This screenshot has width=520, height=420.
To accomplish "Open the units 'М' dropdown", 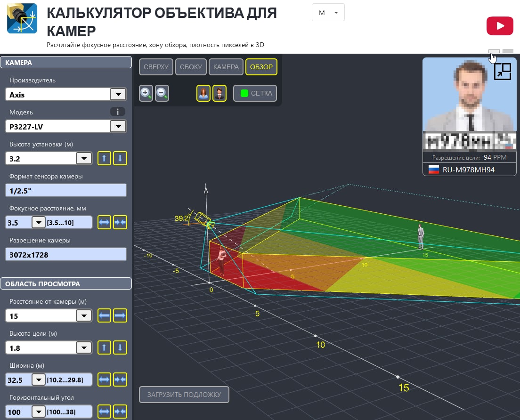I will click(328, 13).
